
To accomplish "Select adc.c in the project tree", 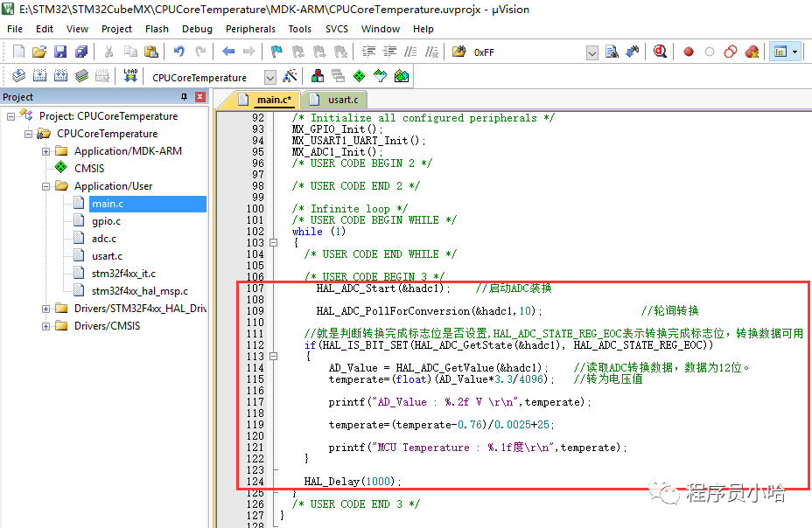I will 103,239.
